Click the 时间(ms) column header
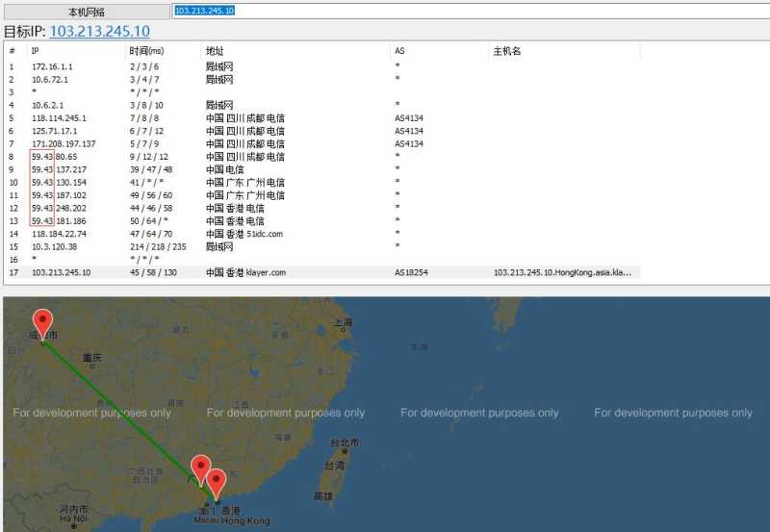 [146, 51]
